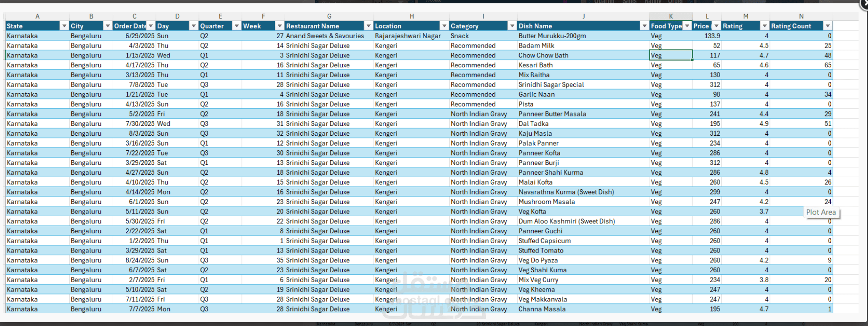Select the date cell '8/24/2025'
This screenshot has width=868, height=326.
134,260
